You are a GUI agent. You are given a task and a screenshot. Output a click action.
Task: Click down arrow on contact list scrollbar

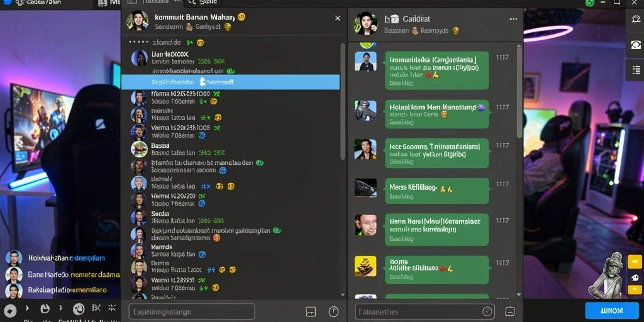click(x=343, y=294)
